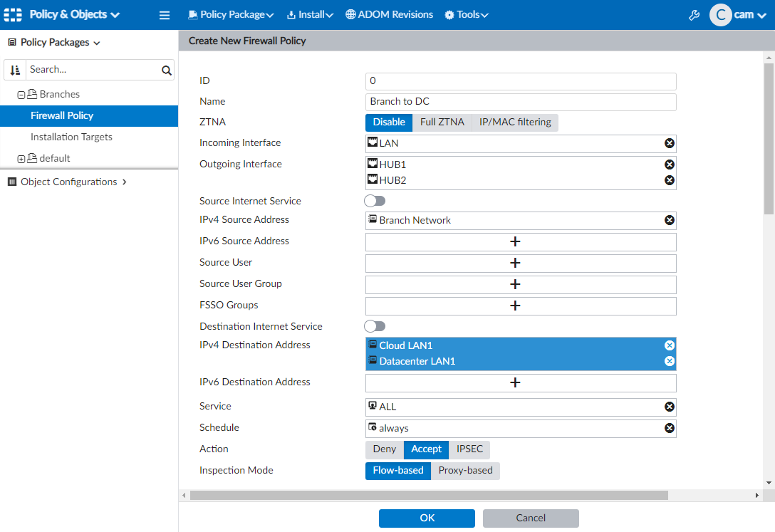Remove LAN from Incoming Interface
Screen dimensions: 775x532
[669, 143]
